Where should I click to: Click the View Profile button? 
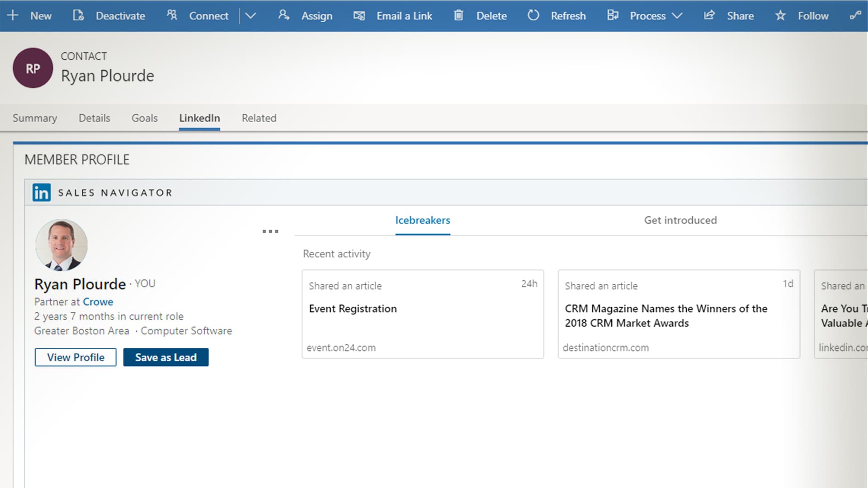[x=75, y=357]
